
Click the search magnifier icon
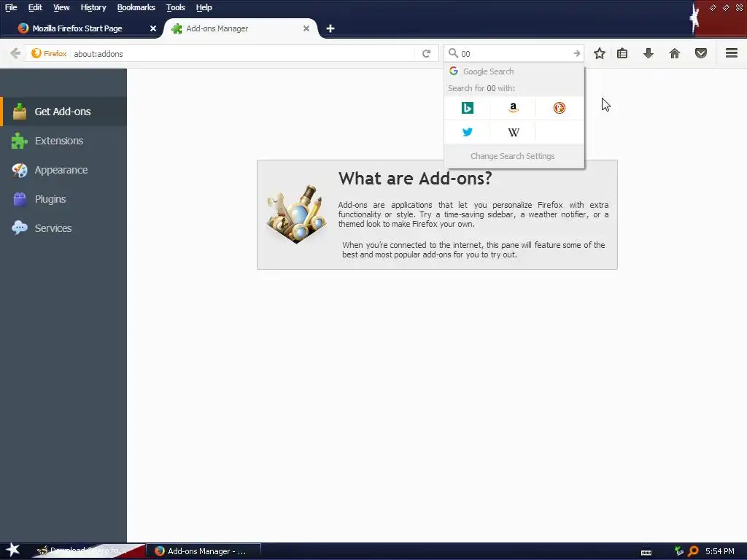coord(454,53)
